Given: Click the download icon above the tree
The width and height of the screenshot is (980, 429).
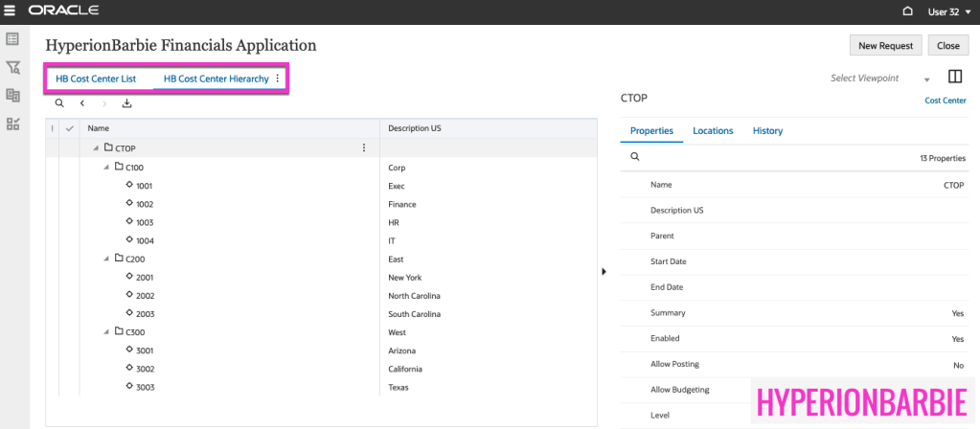Looking at the screenshot, I should [x=127, y=103].
